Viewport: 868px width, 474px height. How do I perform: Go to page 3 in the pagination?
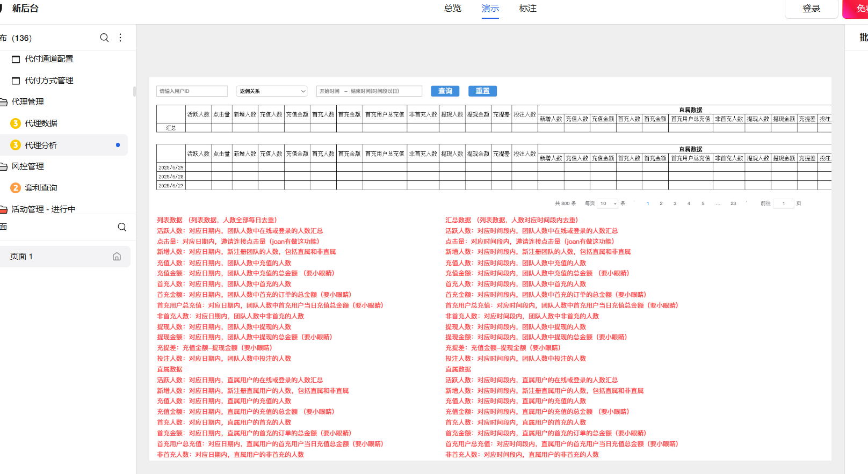point(675,203)
